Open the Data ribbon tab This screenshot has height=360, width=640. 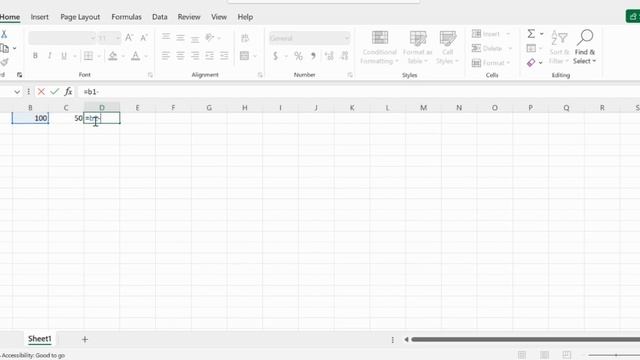point(160,17)
